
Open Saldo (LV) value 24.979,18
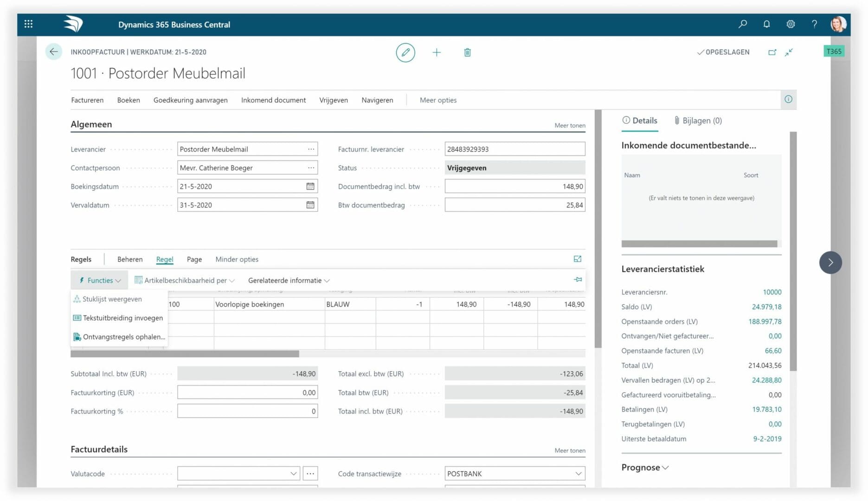[x=766, y=307]
